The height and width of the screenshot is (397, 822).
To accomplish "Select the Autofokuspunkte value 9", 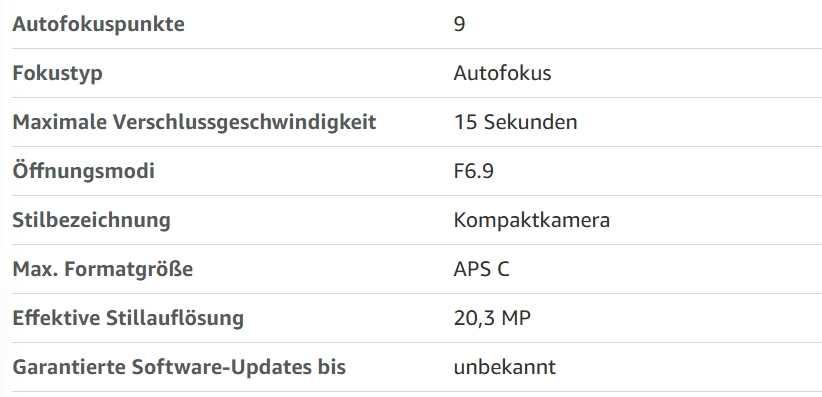I will tap(459, 24).
